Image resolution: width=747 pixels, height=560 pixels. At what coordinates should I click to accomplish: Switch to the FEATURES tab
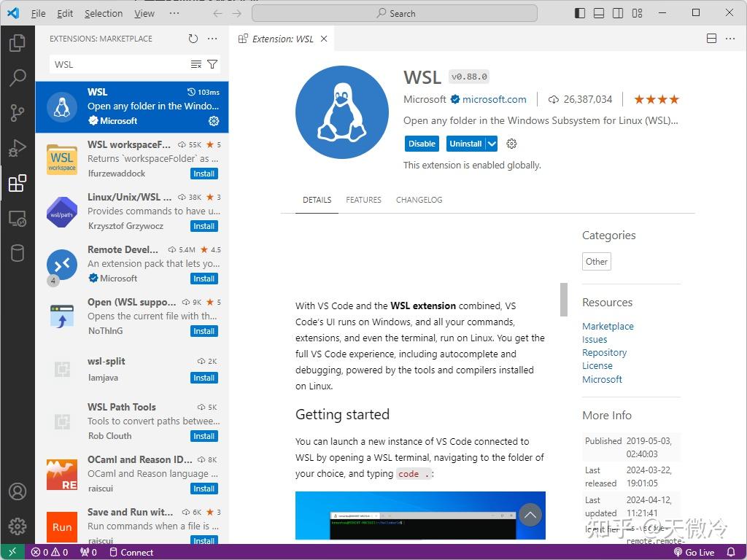(x=363, y=199)
